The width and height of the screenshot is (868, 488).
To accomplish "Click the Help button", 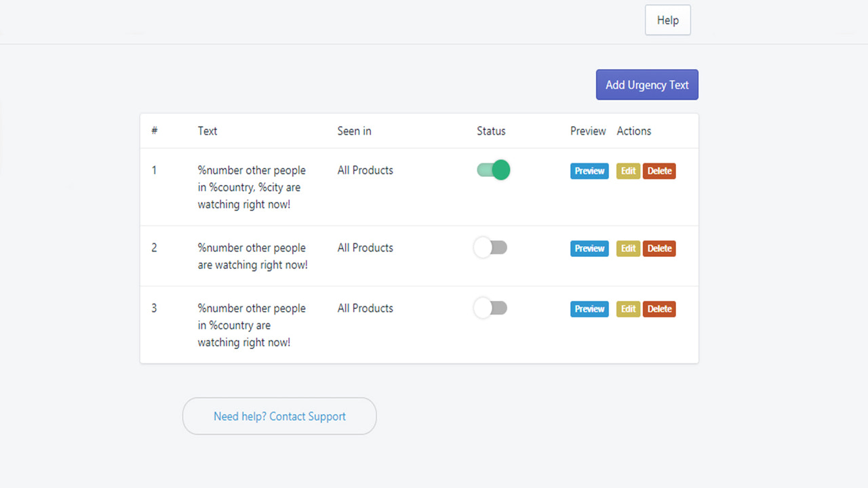I will coord(667,20).
